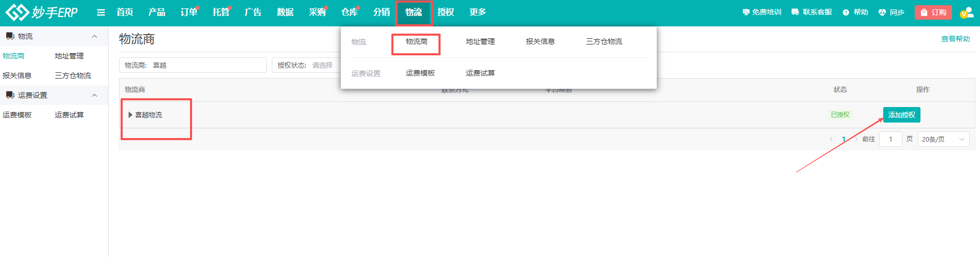Toggle the hamburger sidebar menu icon
This screenshot has width=980, height=257.
(x=101, y=12)
